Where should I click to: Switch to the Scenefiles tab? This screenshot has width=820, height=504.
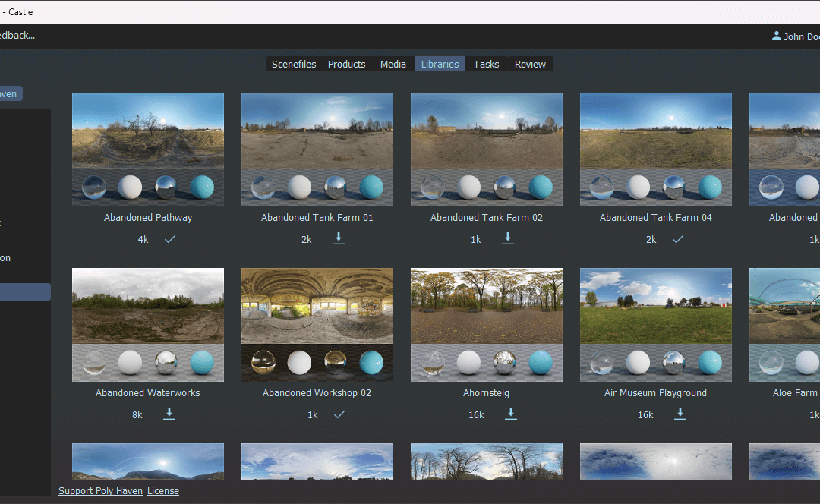(294, 65)
